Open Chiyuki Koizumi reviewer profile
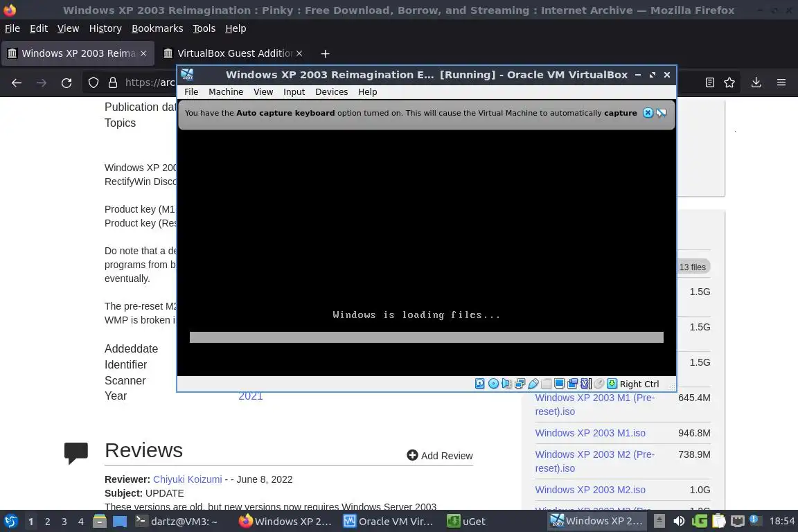This screenshot has width=798, height=532. point(187,479)
